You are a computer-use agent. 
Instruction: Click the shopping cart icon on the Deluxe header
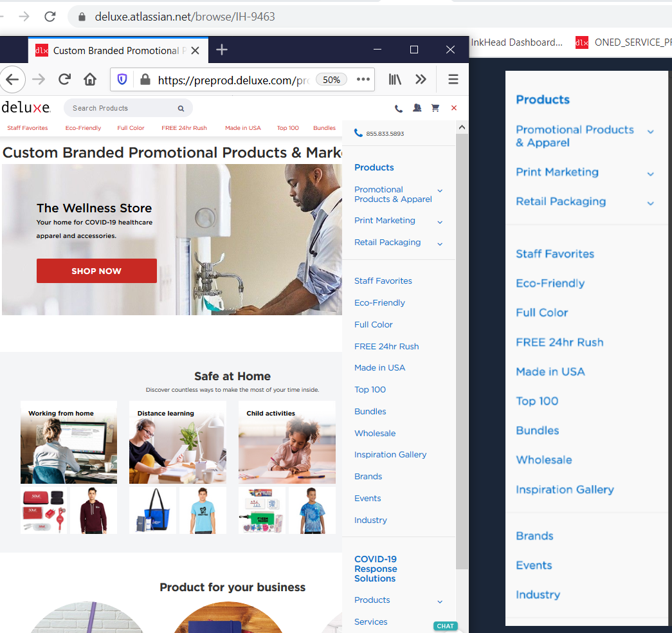pyautogui.click(x=435, y=108)
